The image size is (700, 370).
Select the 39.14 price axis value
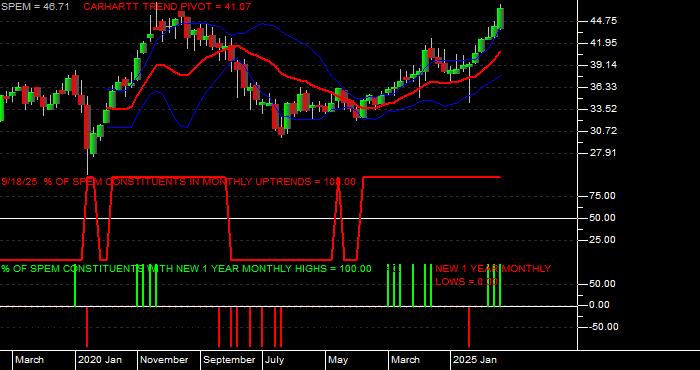tap(603, 65)
